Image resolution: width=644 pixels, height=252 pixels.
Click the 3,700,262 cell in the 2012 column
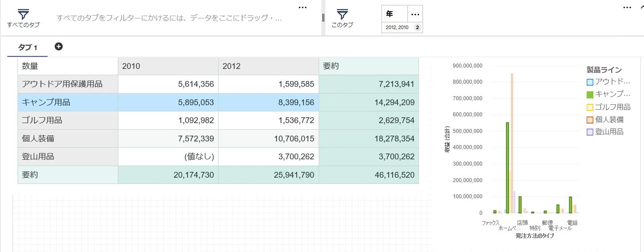coord(268,157)
